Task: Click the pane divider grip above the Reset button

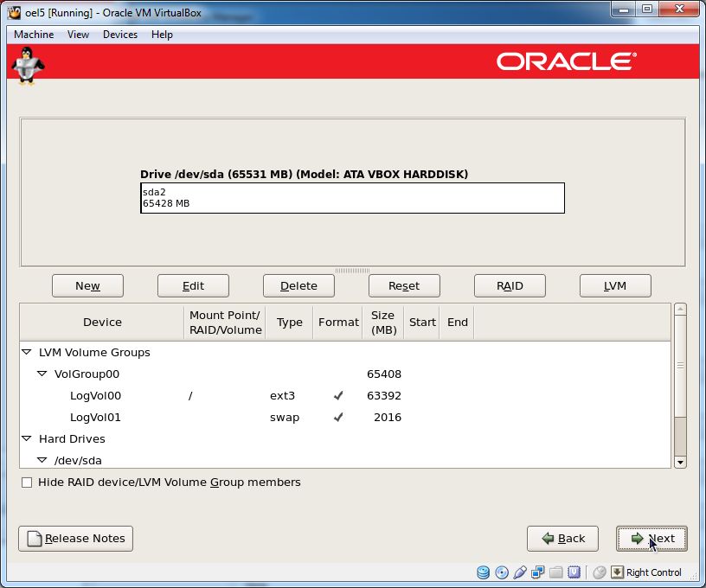Action: (352, 271)
